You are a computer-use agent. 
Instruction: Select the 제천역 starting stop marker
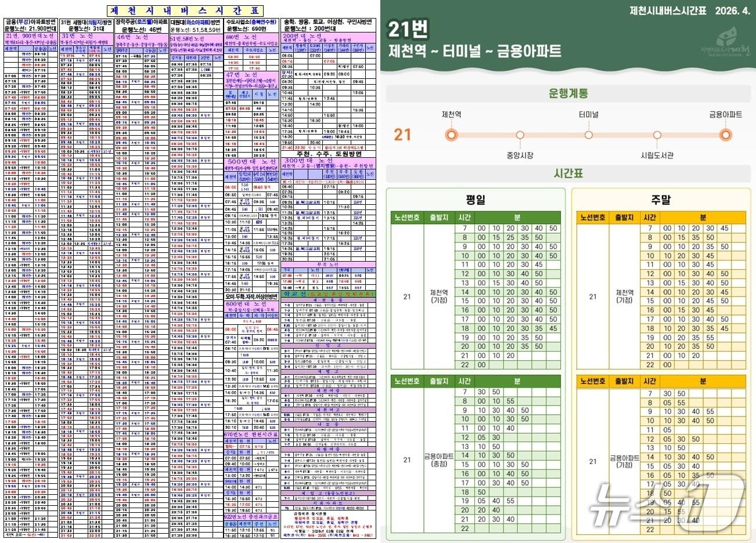click(x=452, y=134)
